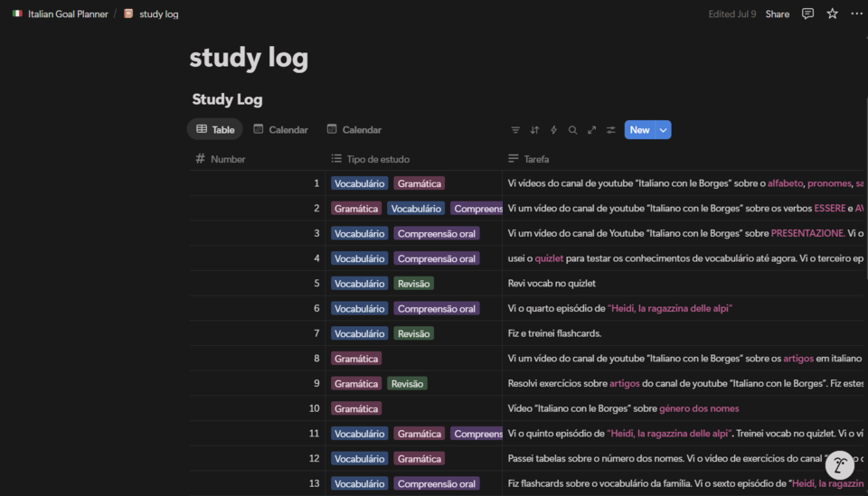
Task: Click the sort arrows icon
Action: click(534, 130)
